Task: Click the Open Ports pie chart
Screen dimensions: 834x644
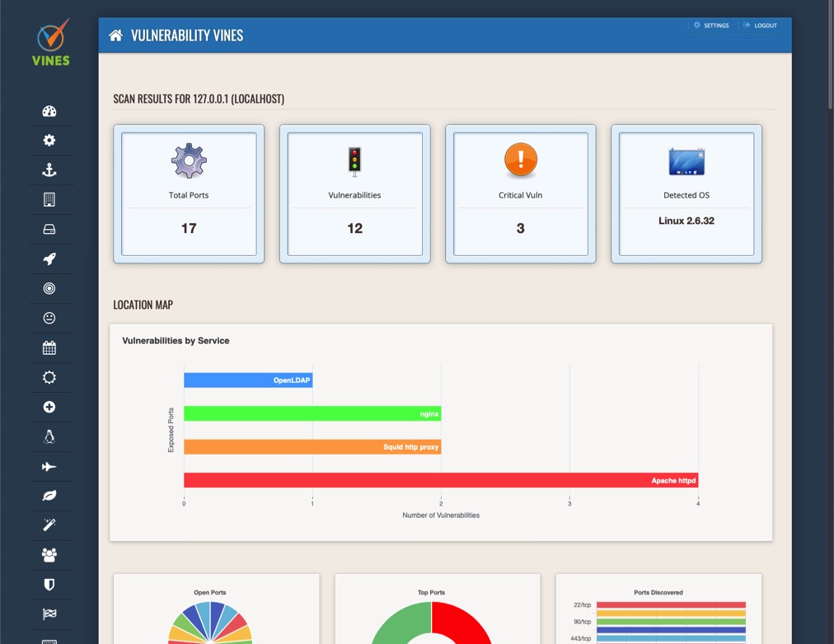Action: coord(210,623)
